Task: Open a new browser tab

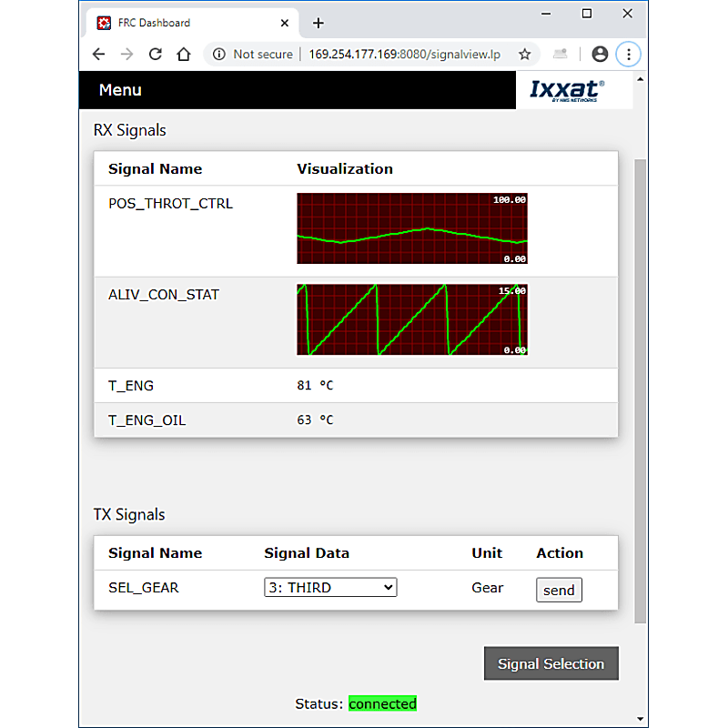Action: coord(318,23)
